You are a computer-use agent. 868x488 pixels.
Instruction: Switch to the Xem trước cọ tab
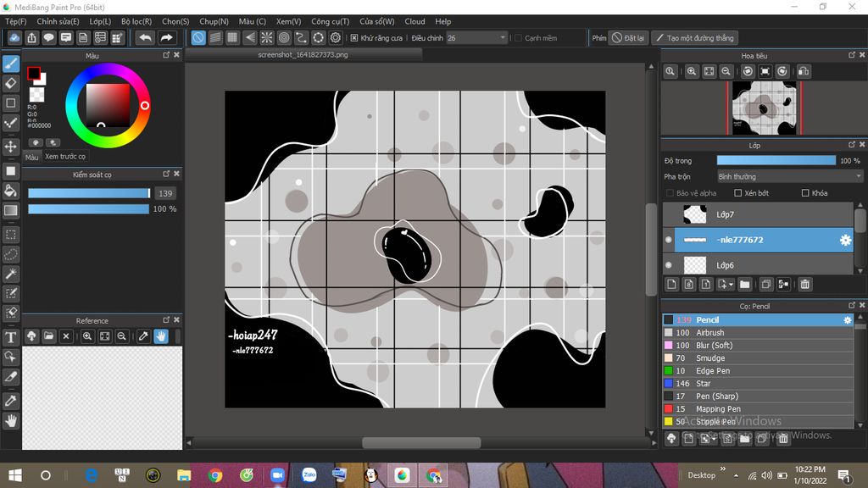tap(65, 157)
